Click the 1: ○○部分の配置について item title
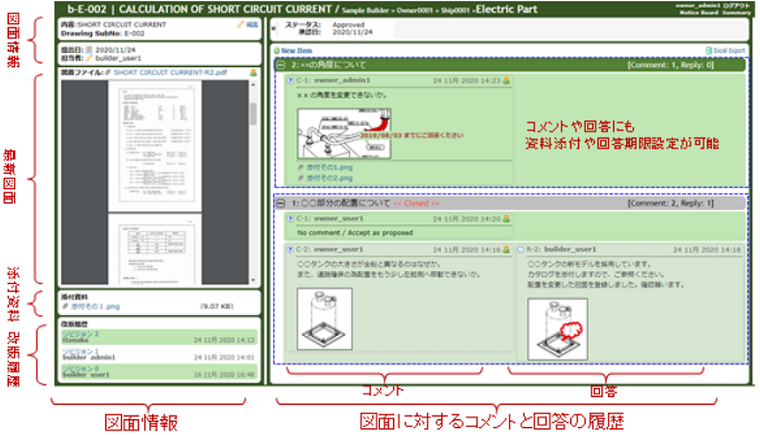Image resolution: width=760 pixels, height=435 pixels. point(340,203)
